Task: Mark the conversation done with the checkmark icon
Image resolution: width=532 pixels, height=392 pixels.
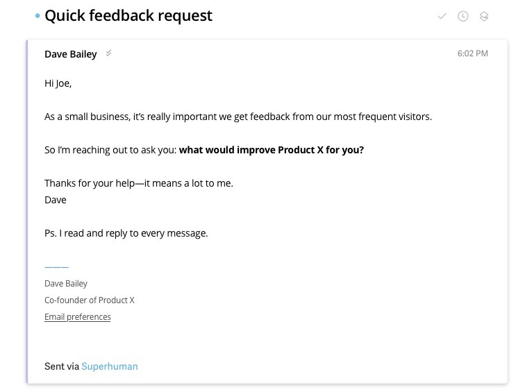Action: (x=442, y=16)
